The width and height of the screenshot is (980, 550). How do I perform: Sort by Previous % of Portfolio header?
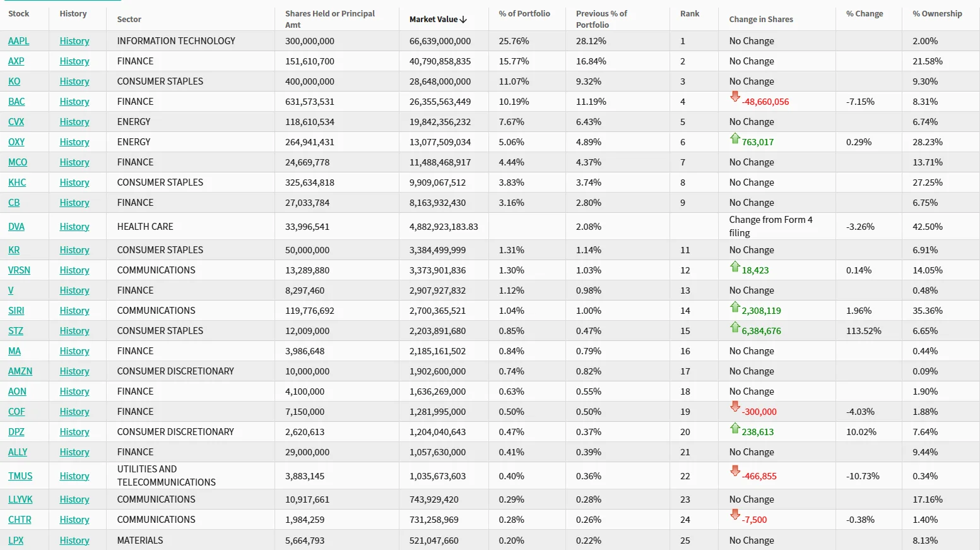601,19
